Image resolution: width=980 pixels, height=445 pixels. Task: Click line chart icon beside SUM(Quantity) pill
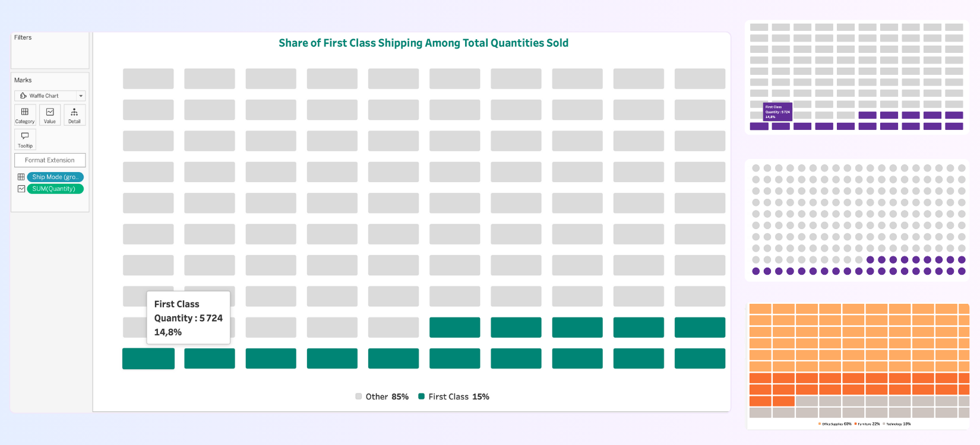pos(21,189)
